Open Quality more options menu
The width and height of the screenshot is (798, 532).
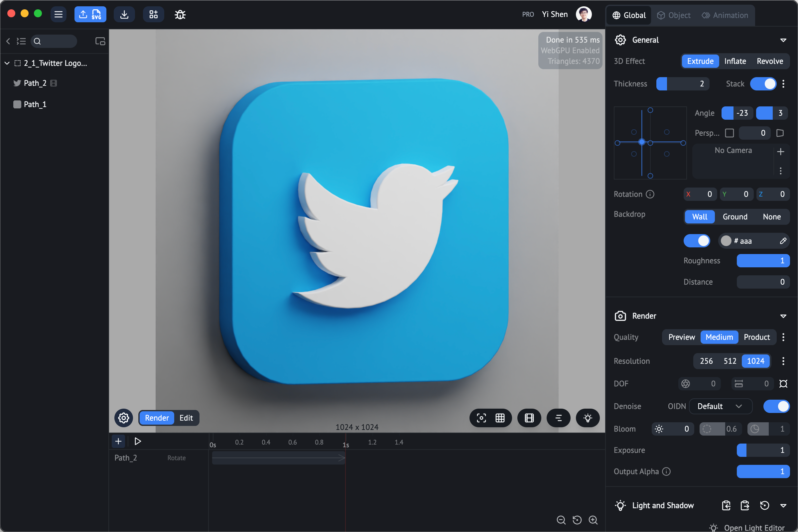783,337
